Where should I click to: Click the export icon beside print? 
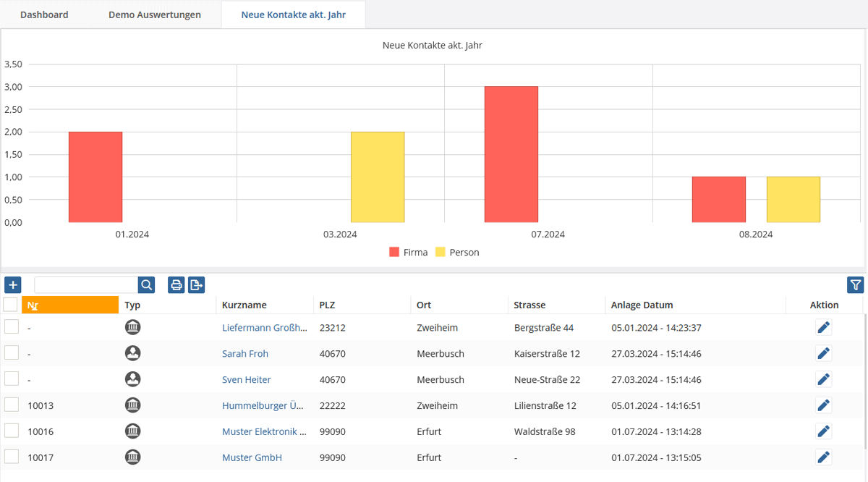[x=196, y=284]
